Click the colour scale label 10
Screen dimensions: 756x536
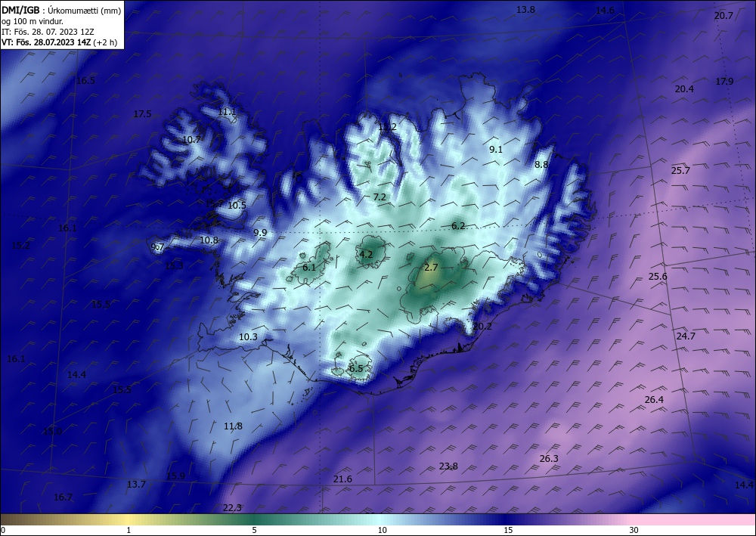pyautogui.click(x=382, y=530)
